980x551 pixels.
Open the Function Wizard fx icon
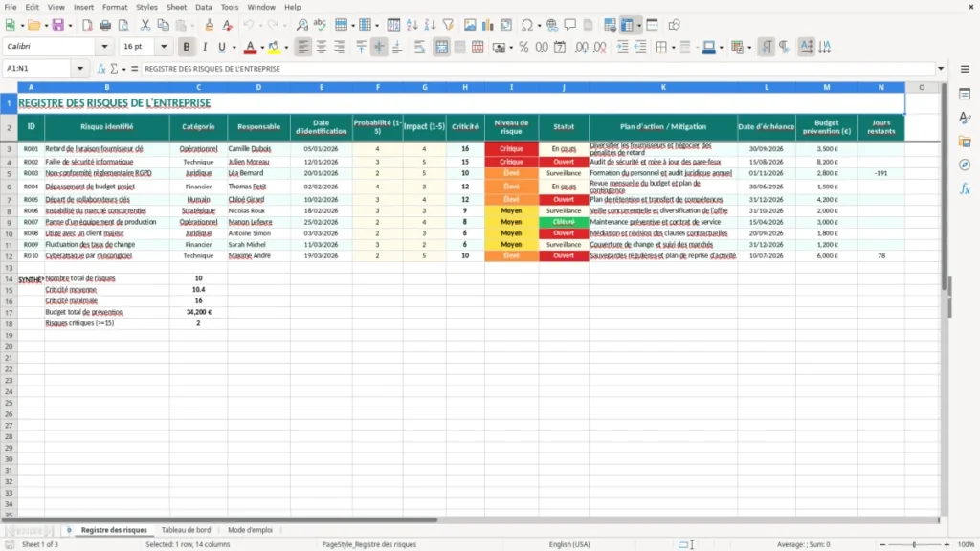click(101, 69)
